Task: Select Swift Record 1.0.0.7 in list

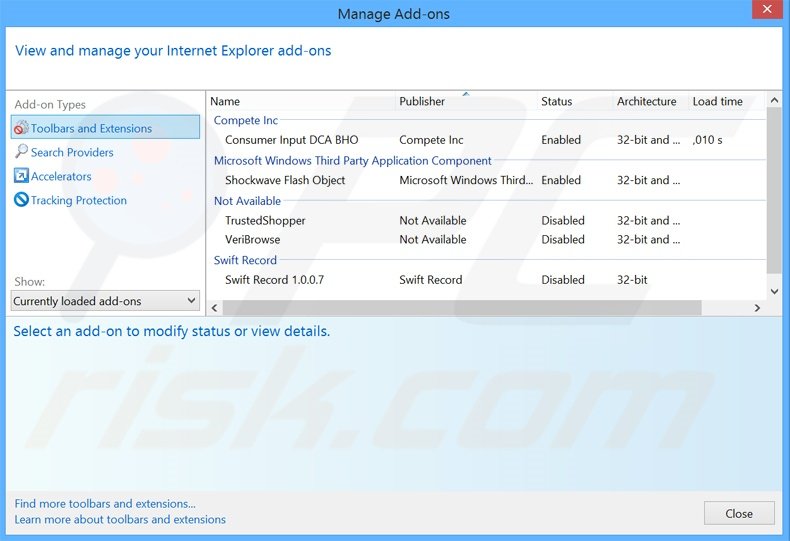Action: pos(274,280)
